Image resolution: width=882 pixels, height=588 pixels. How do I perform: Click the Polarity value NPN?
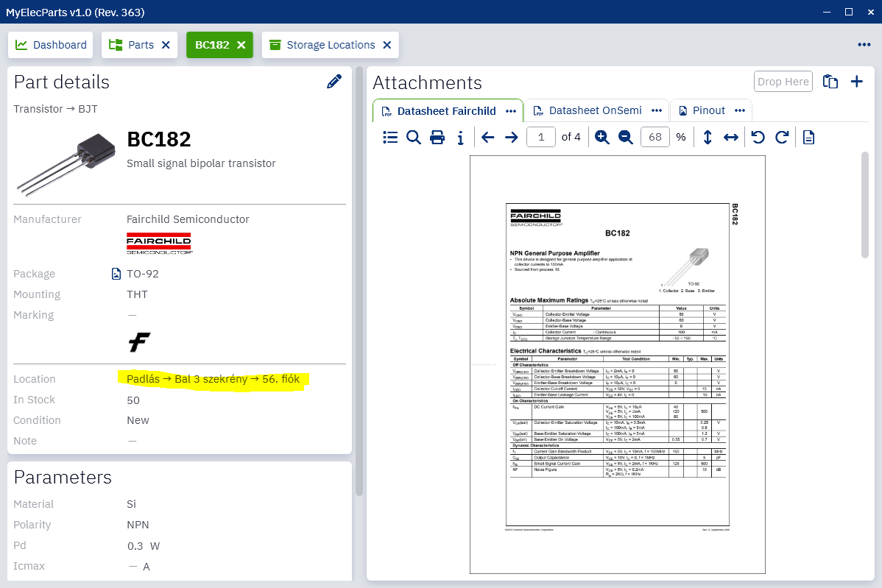[138, 525]
